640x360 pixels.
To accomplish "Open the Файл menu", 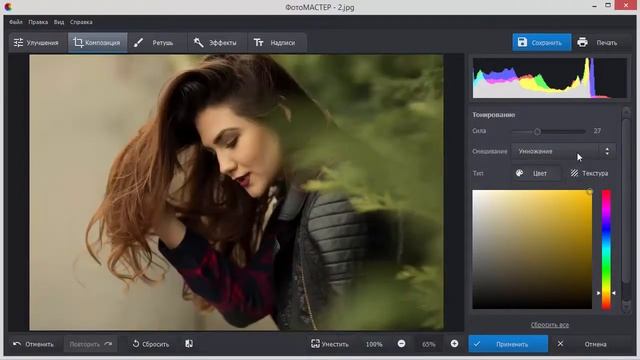I will tap(16, 22).
